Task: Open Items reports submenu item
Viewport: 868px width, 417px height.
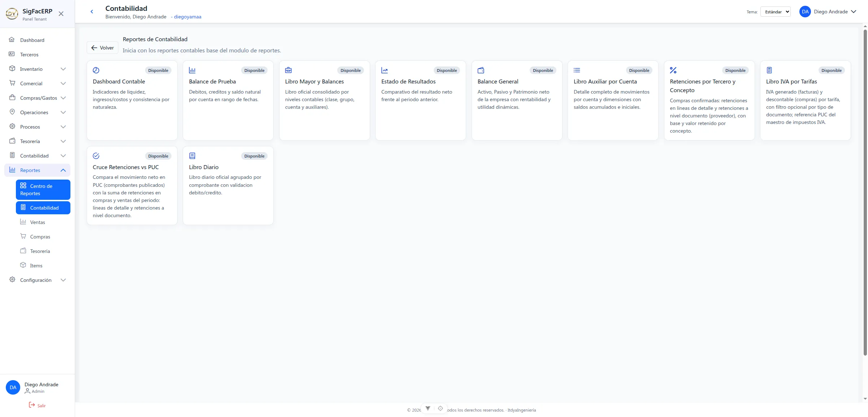Action: pos(43,265)
